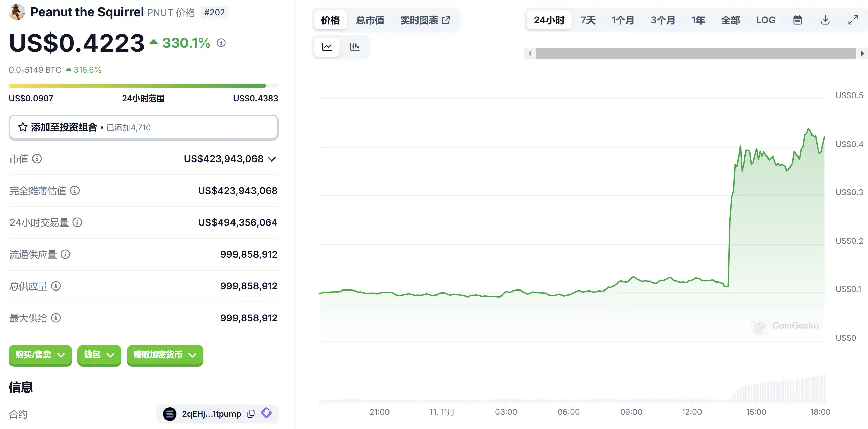Viewport: 868px width, 429px height.
Task: Open the calendar date range picker
Action: (x=797, y=20)
